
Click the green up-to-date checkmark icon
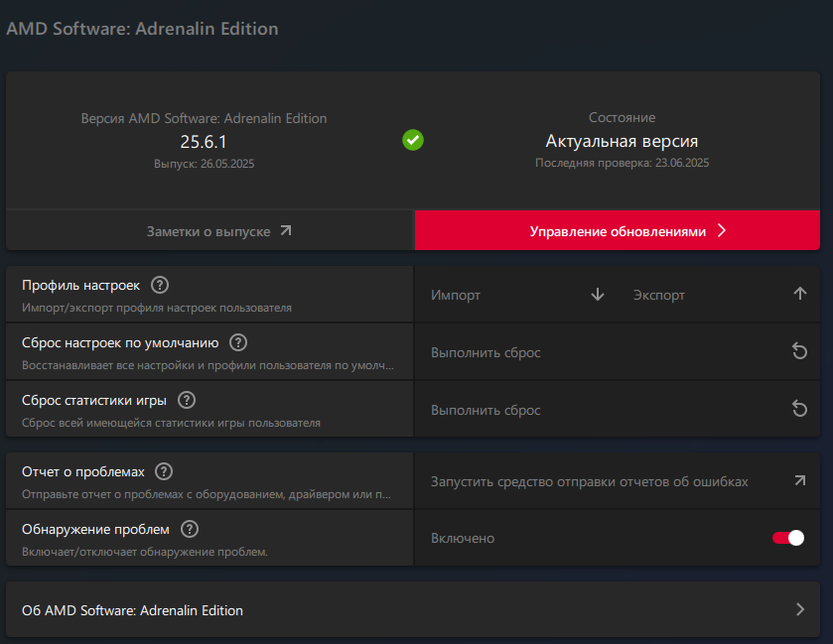click(x=413, y=140)
